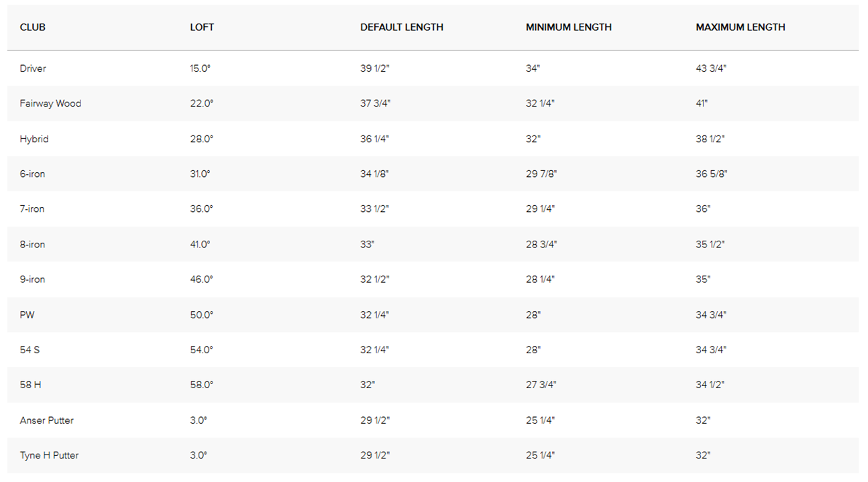This screenshot has width=868, height=482.
Task: Click the MINIMUM LENGTH column header
Action: coord(568,27)
